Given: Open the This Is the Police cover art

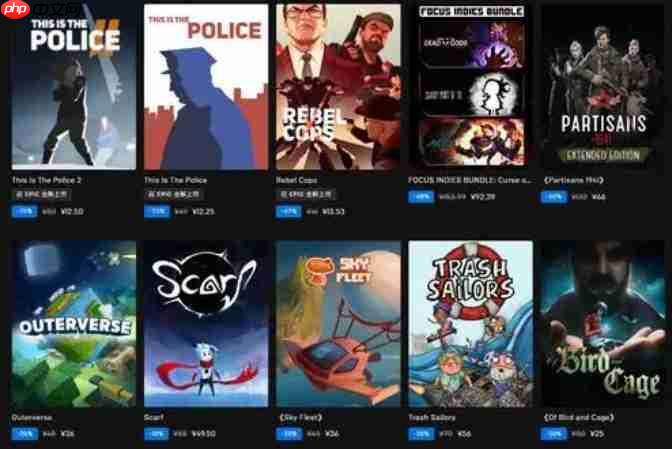Looking at the screenshot, I should (x=206, y=87).
